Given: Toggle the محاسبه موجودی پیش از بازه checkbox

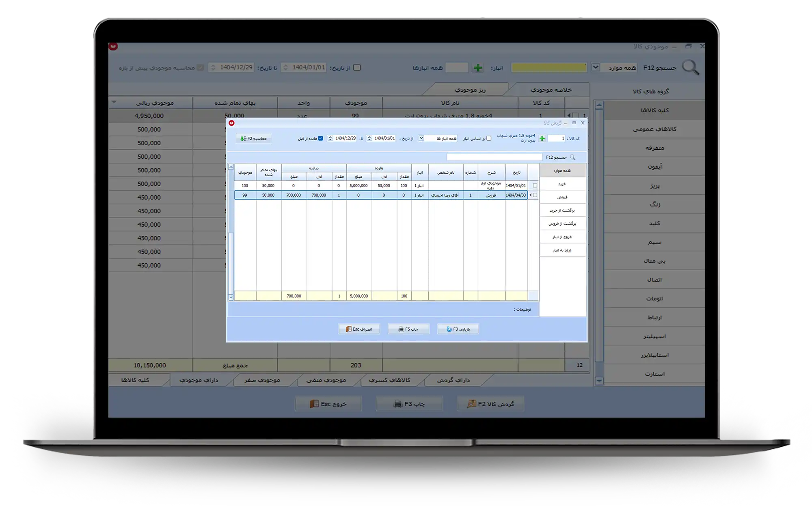Looking at the screenshot, I should (200, 68).
